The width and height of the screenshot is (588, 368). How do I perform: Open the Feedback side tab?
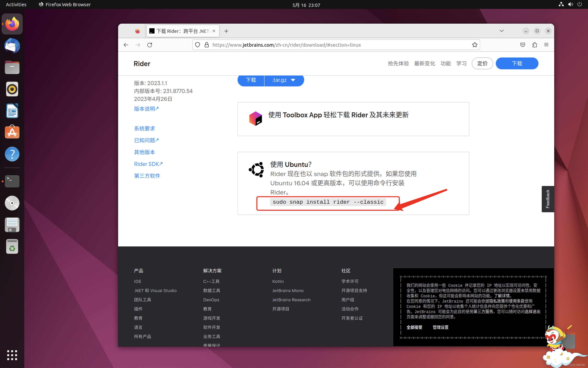pos(548,199)
